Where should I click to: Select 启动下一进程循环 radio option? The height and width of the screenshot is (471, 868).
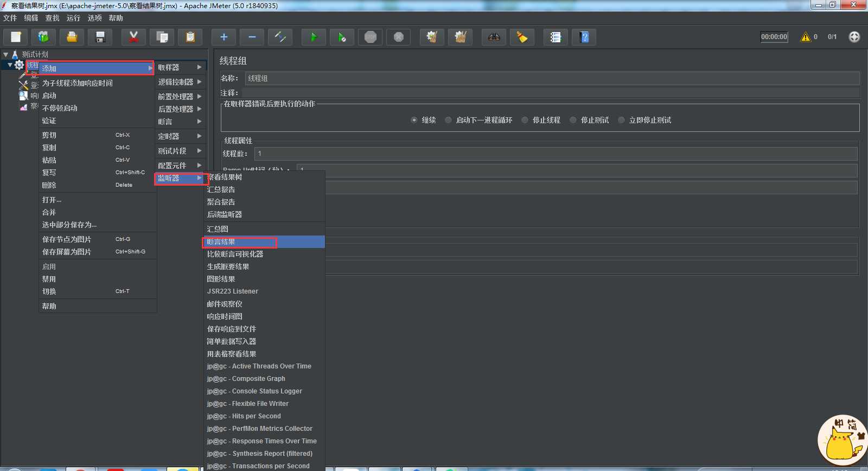click(x=448, y=120)
